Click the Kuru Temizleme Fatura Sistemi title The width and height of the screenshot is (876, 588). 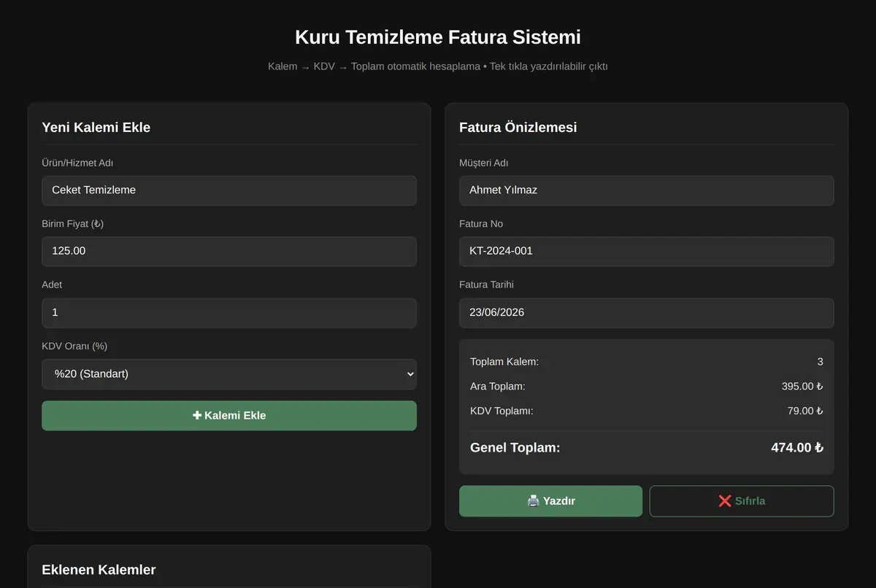(x=438, y=37)
